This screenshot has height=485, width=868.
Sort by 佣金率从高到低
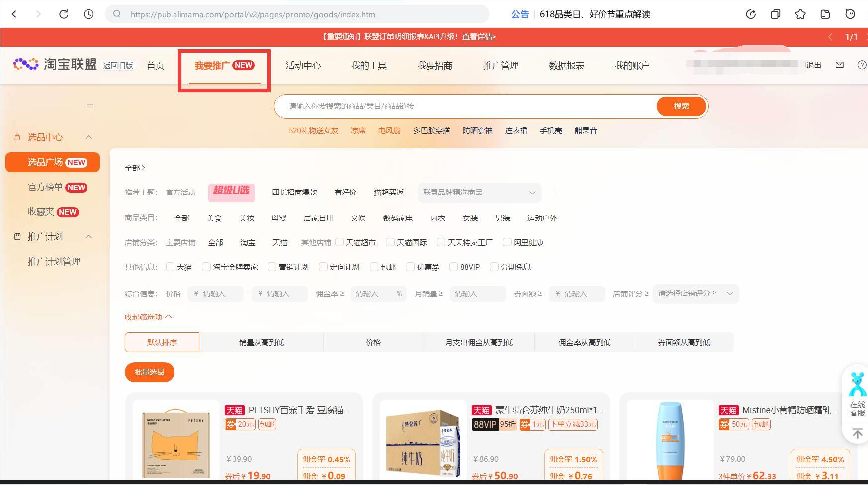[x=585, y=342]
